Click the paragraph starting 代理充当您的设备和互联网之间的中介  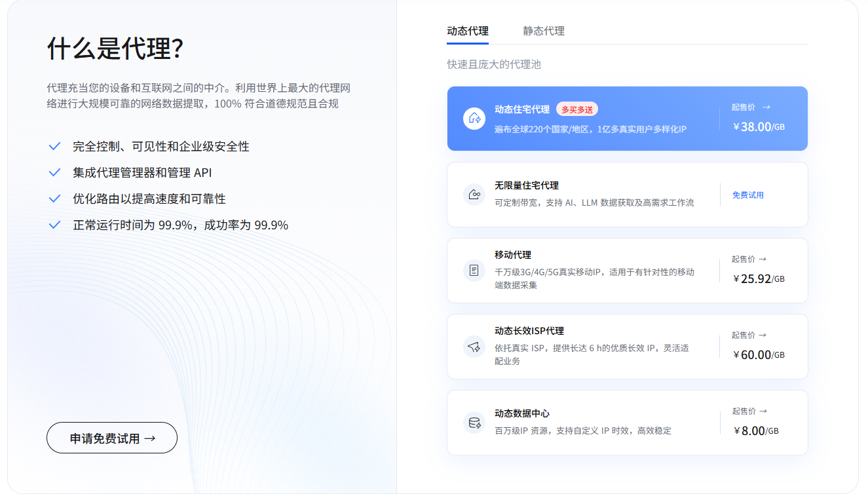[199, 96]
